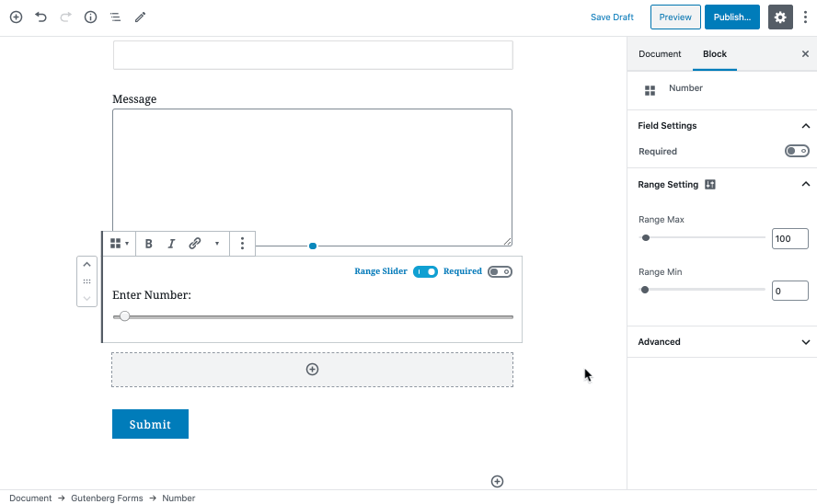Image resolution: width=817 pixels, height=504 pixels.
Task: Open the block type switcher dropdown
Action: pyautogui.click(x=119, y=244)
